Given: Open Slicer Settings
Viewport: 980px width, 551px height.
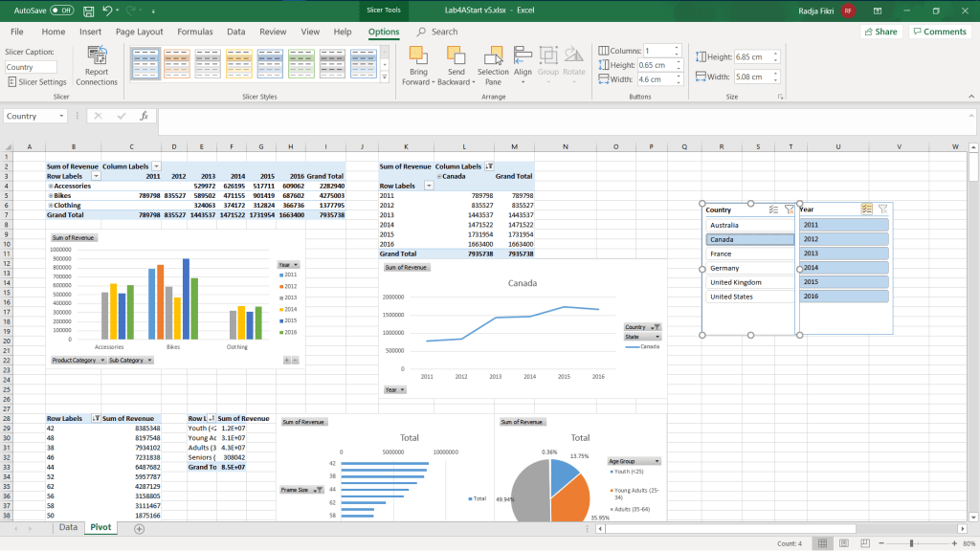Looking at the screenshot, I should click(x=36, y=82).
